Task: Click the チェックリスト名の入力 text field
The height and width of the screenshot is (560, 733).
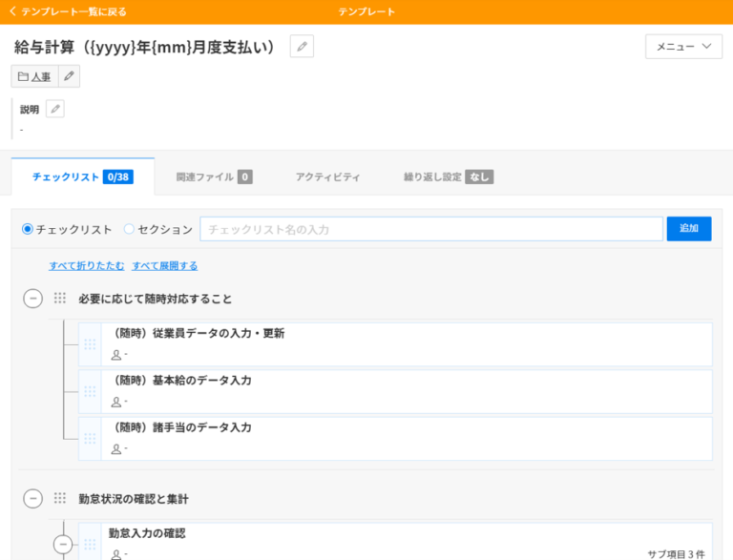Action: [x=430, y=229]
